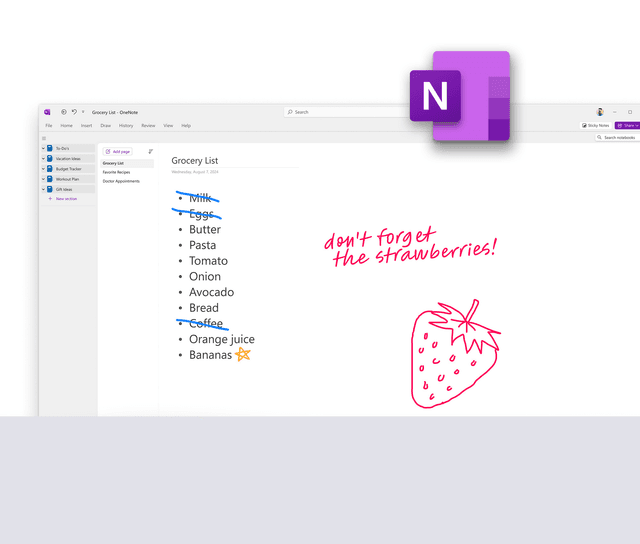Open the Quick Access Toolbar dropdown arrow
The image size is (640, 544).
pos(83,112)
